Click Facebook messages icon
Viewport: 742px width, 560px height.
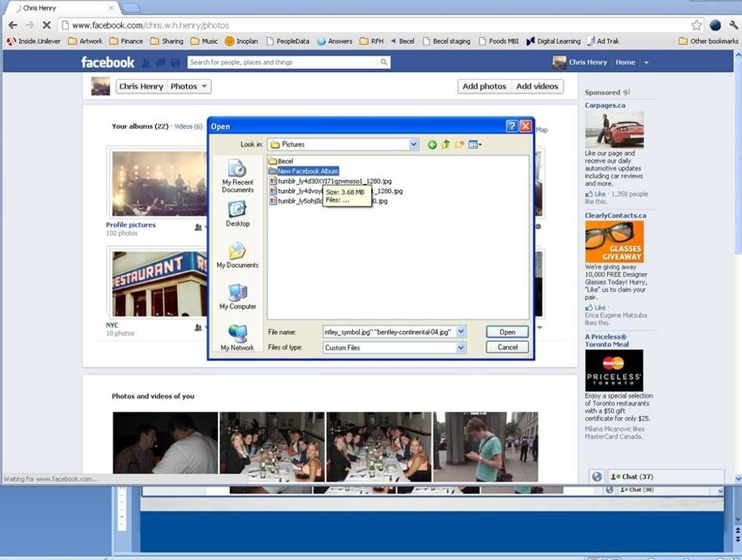point(161,62)
